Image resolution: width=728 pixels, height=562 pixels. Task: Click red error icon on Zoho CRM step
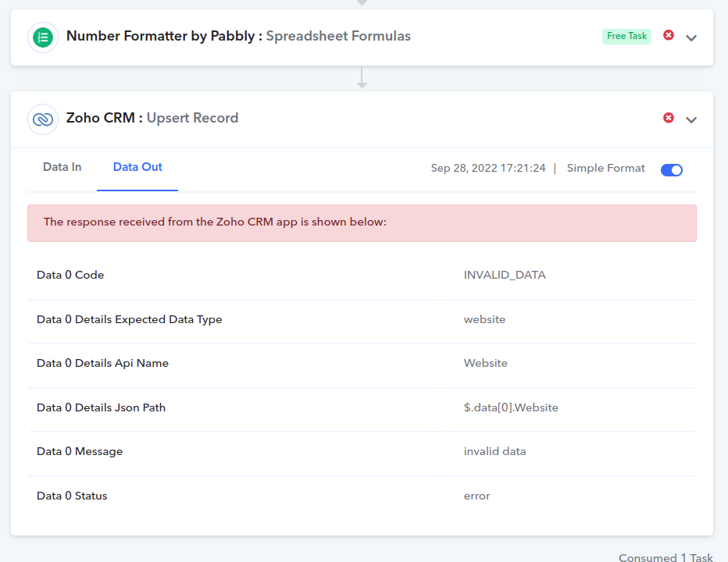[x=668, y=118]
